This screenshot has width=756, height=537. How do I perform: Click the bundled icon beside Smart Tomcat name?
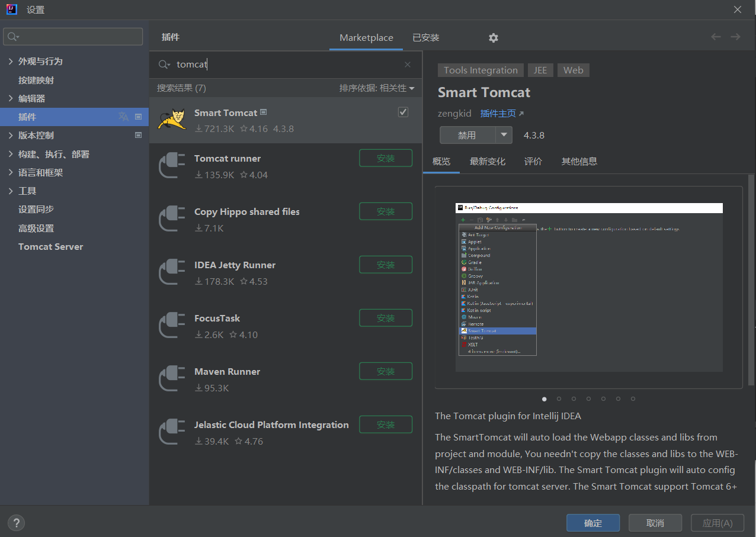click(264, 112)
